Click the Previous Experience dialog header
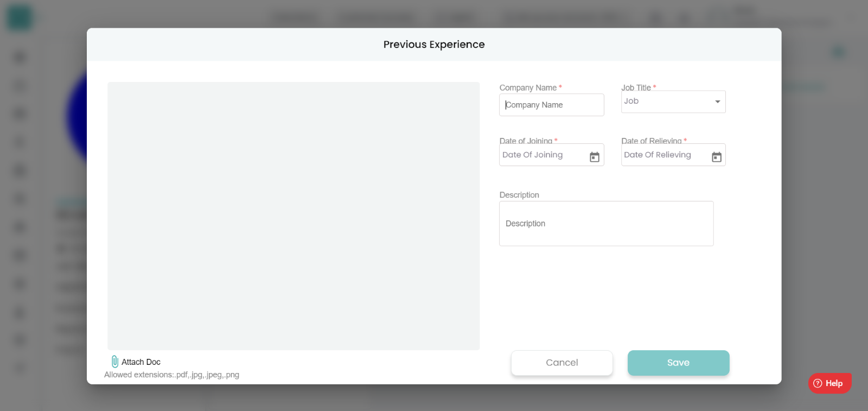The width and height of the screenshot is (868, 411). click(x=434, y=45)
